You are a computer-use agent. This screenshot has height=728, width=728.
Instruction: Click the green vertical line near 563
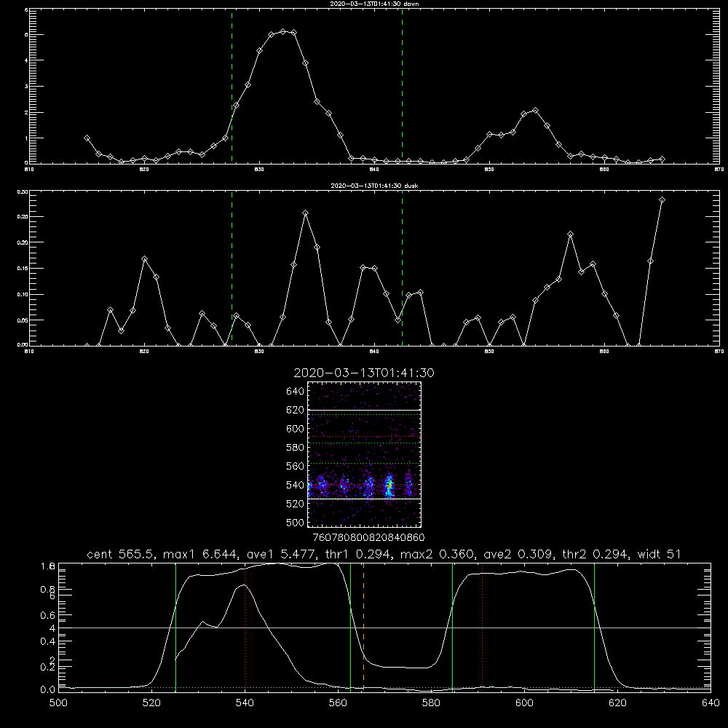(x=351, y=628)
